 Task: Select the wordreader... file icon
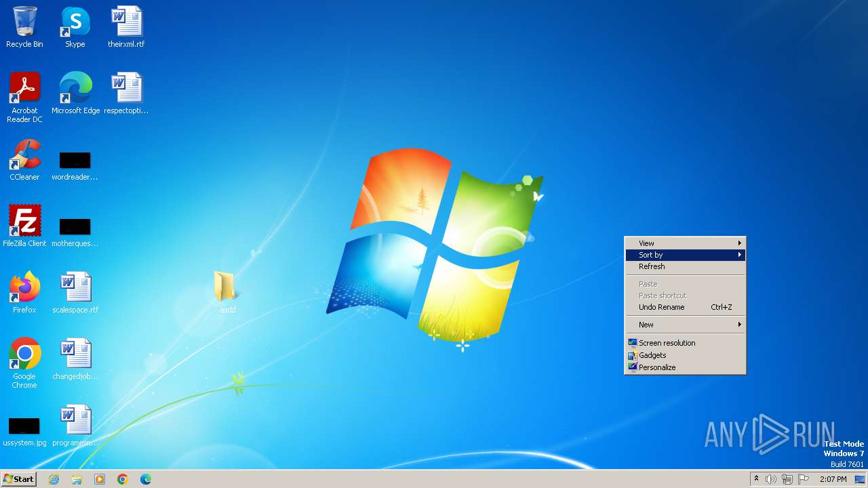[x=75, y=165]
